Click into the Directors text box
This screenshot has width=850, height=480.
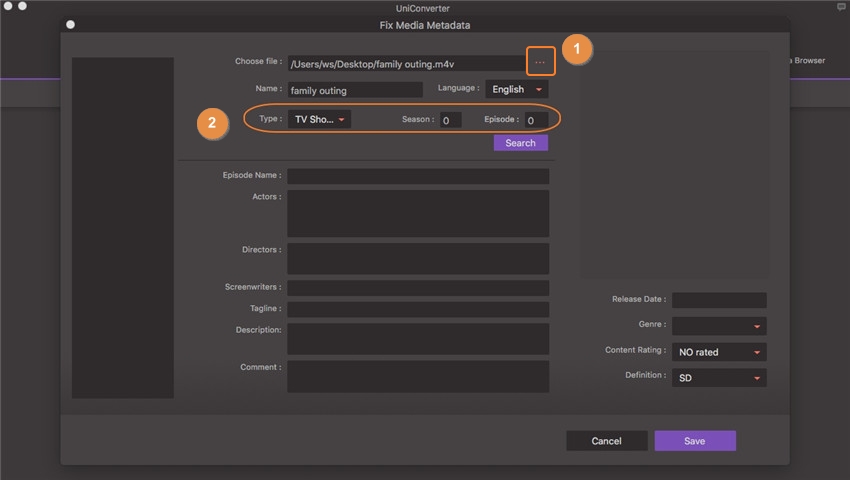point(418,258)
